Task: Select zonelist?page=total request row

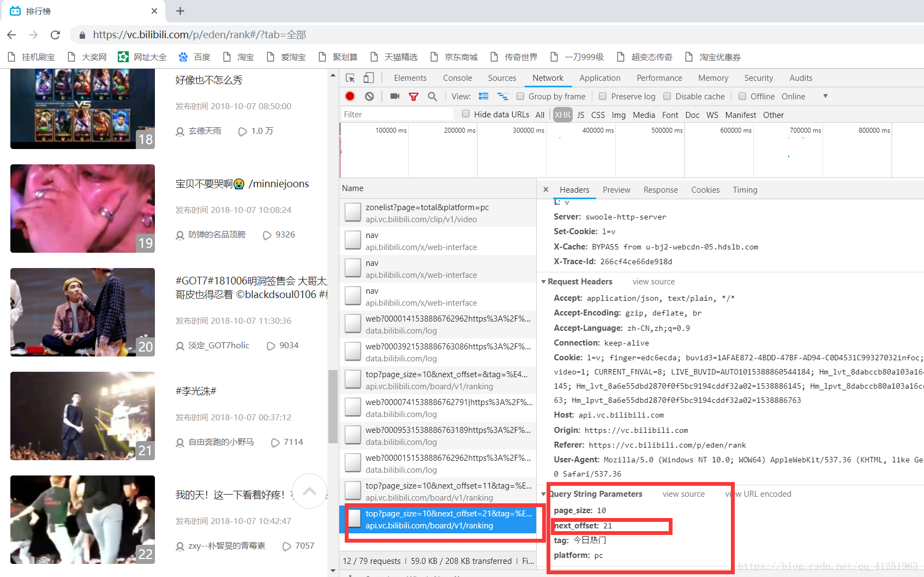Action: pyautogui.click(x=437, y=213)
